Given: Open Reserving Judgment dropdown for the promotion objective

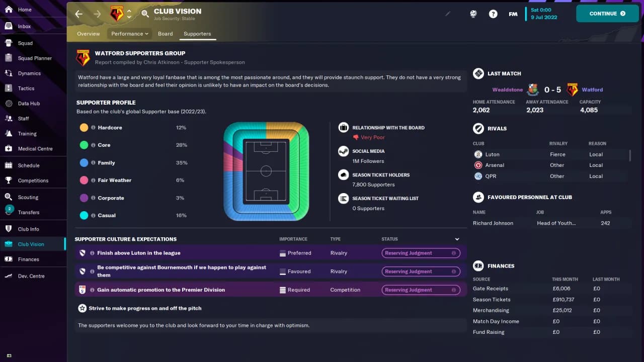Looking at the screenshot, I should [421, 290].
